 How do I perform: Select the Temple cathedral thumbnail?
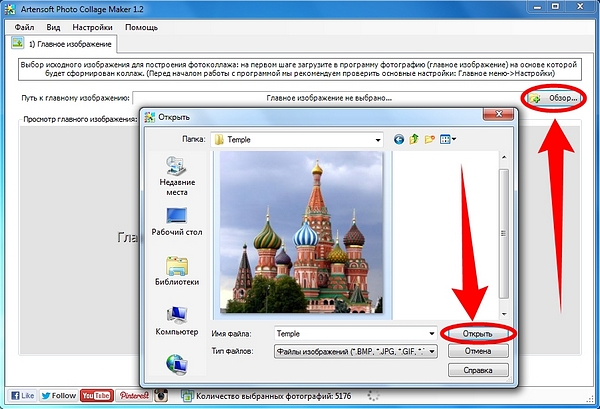click(x=302, y=232)
